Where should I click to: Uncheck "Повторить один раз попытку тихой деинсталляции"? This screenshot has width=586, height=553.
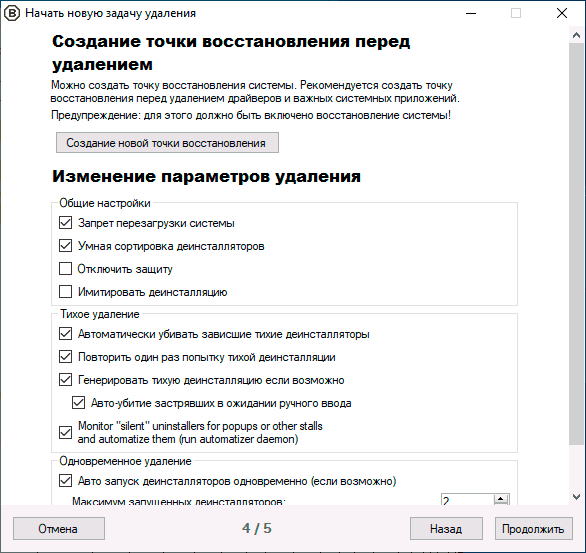tap(65, 357)
